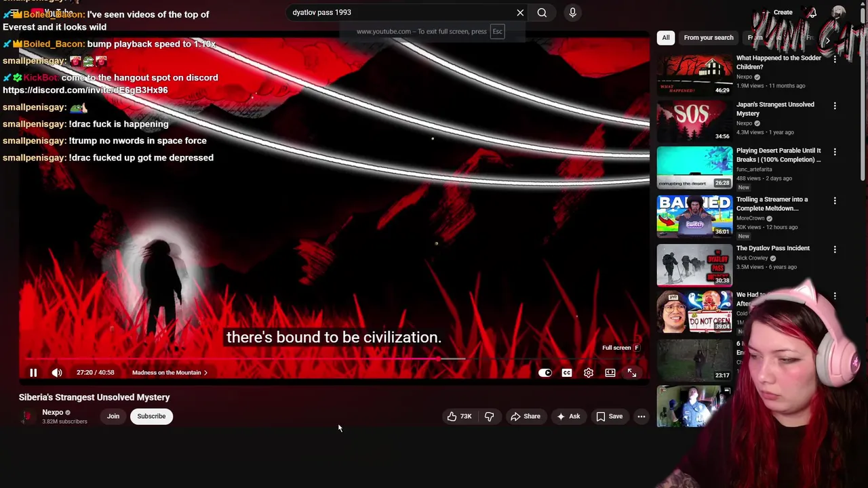The height and width of the screenshot is (488, 868).
Task: Toggle closed captions (CC) button
Action: point(567,373)
